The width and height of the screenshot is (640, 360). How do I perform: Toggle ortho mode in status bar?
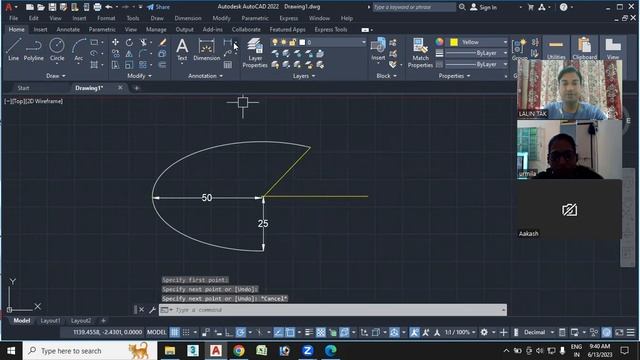coord(229,332)
